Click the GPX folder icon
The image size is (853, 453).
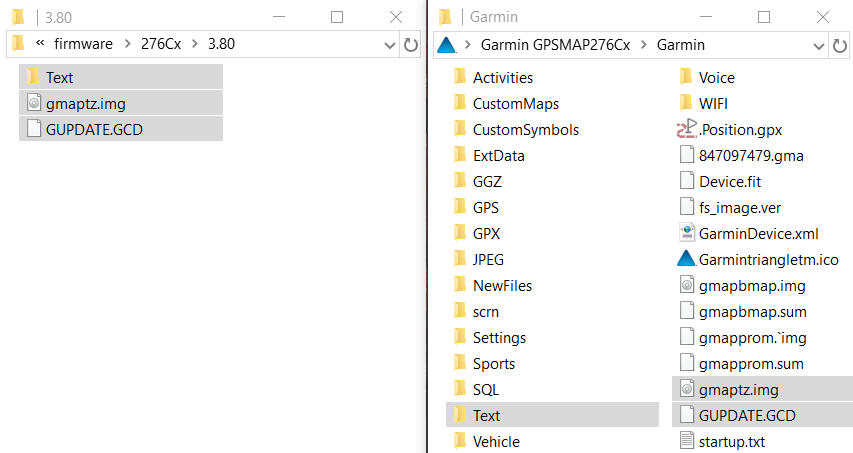(x=460, y=233)
